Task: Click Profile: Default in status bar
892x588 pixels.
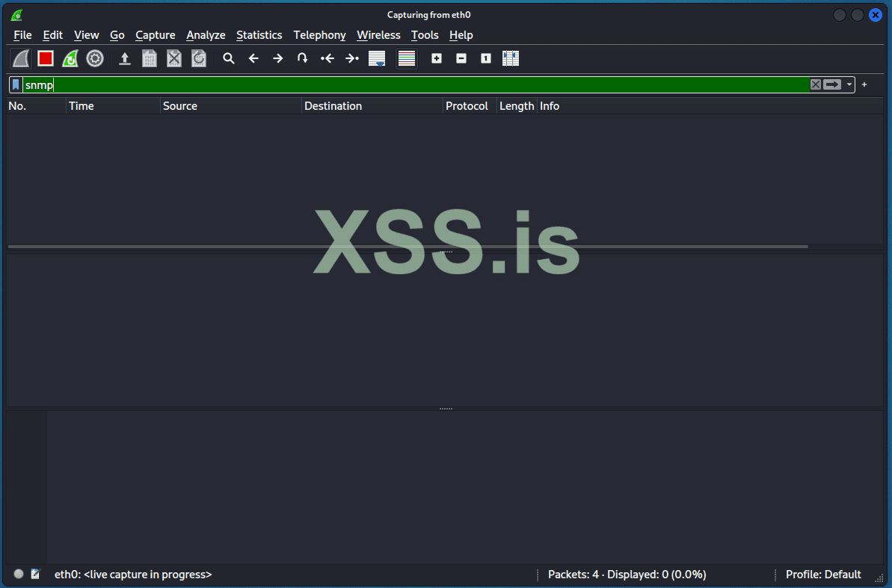Action: pos(823,575)
